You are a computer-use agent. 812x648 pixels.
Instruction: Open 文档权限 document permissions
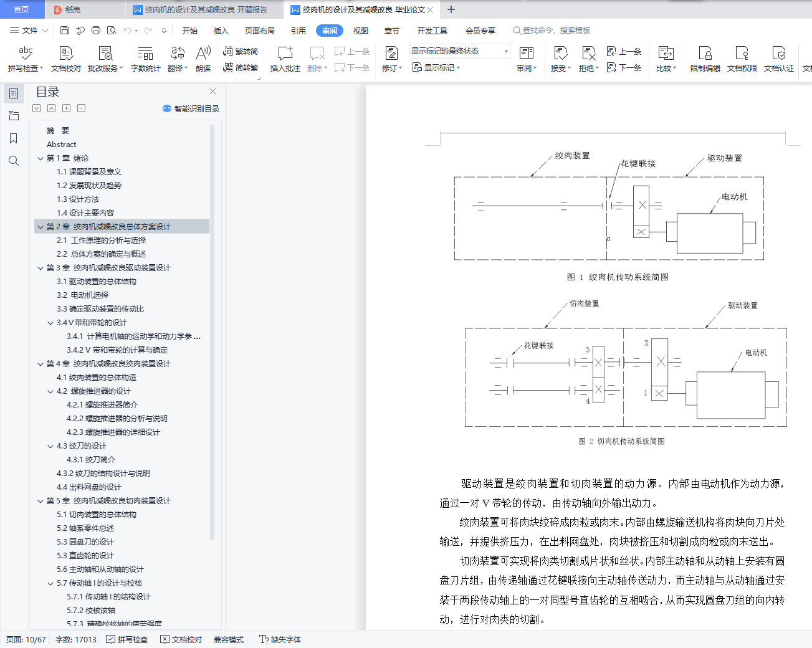(742, 59)
